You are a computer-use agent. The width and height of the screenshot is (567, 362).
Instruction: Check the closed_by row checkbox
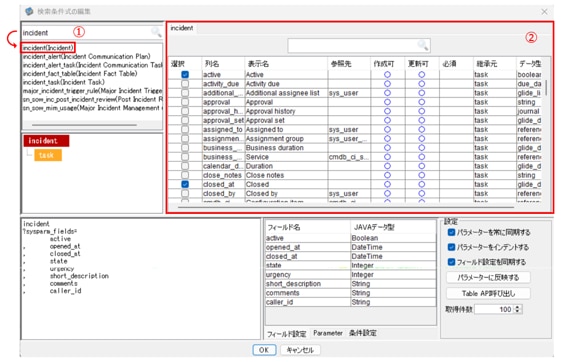(185, 193)
